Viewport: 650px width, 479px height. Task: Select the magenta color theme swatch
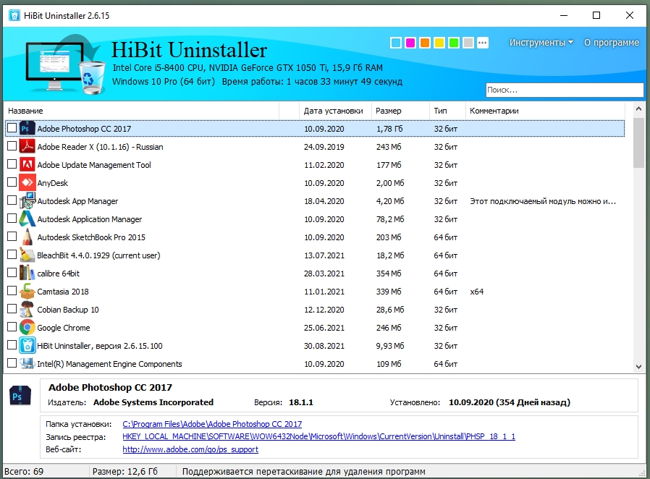(410, 43)
